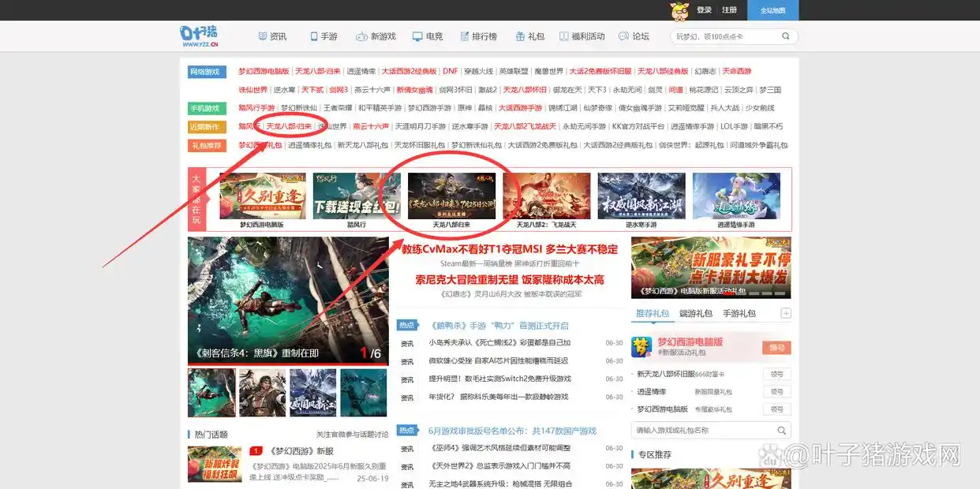Open 天龙八部-归来 link in 近期新作 row

click(288, 126)
